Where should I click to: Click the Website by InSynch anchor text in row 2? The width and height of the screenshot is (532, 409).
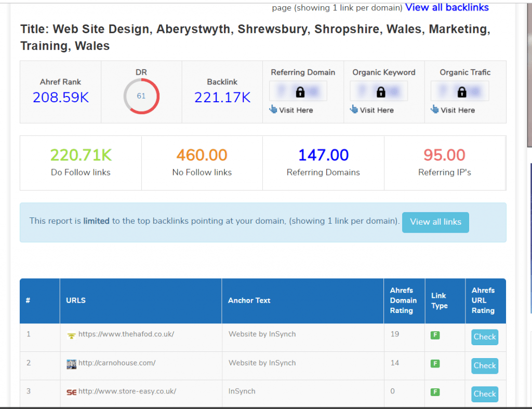click(x=262, y=363)
